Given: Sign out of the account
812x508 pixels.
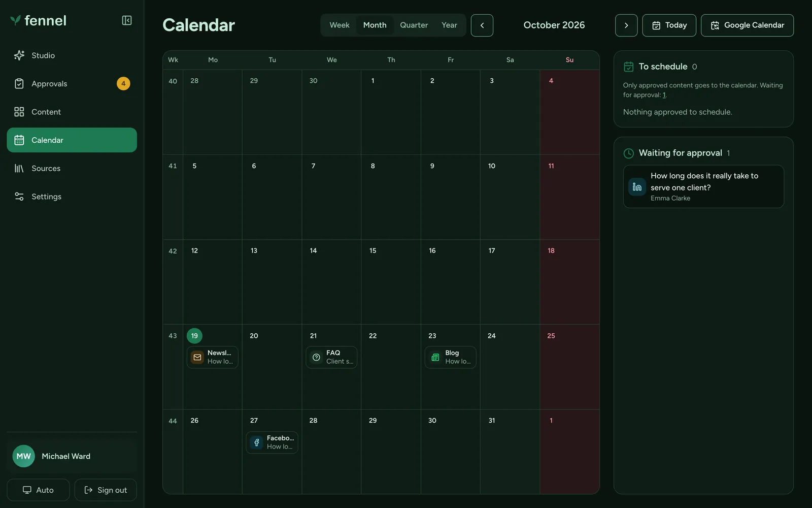Looking at the screenshot, I should coord(106,490).
